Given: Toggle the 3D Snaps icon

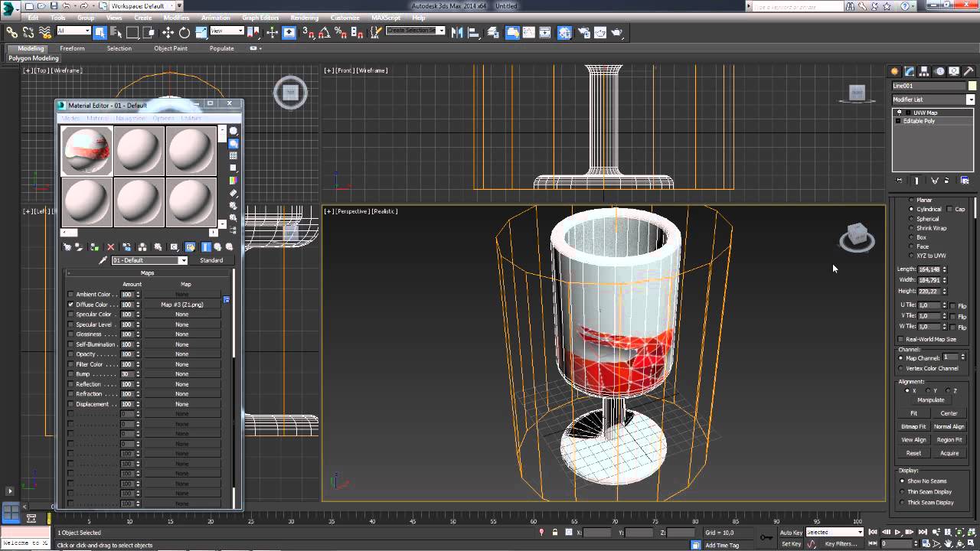Looking at the screenshot, I should coord(308,32).
